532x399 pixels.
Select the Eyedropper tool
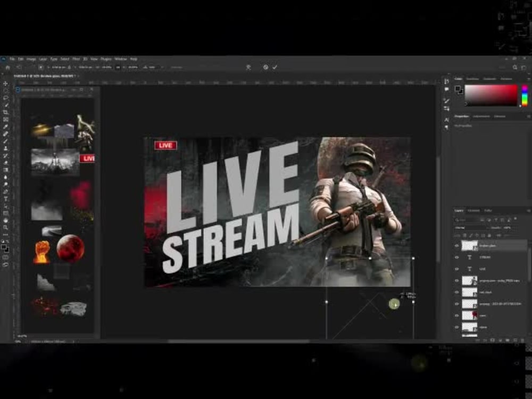(x=5, y=127)
